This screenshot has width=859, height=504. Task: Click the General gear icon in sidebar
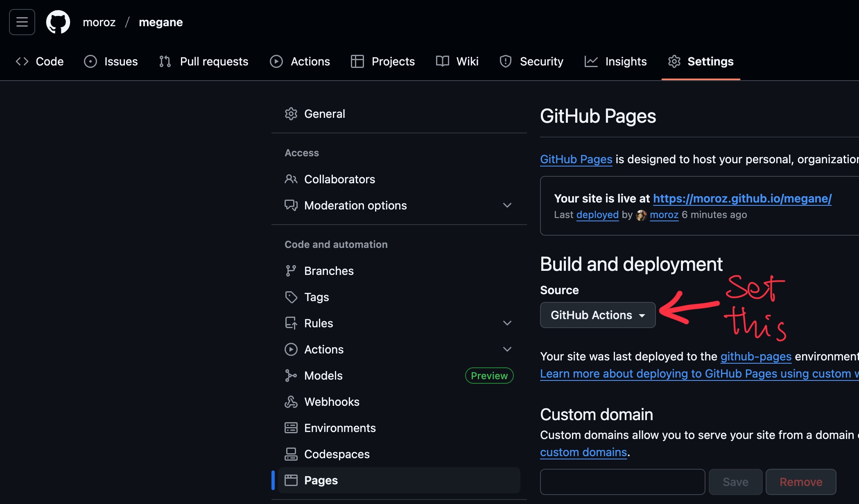(291, 114)
